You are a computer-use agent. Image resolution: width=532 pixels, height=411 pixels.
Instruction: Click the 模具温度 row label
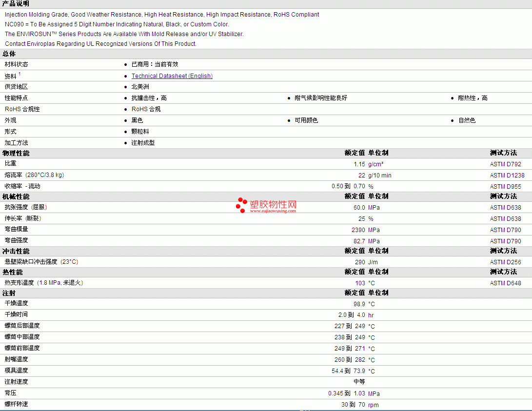16,371
